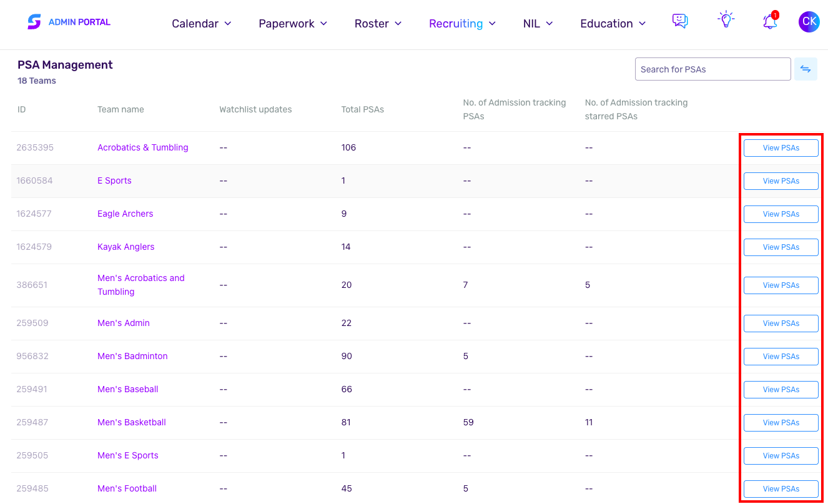Open the Men's Badminton team link

pyautogui.click(x=132, y=356)
